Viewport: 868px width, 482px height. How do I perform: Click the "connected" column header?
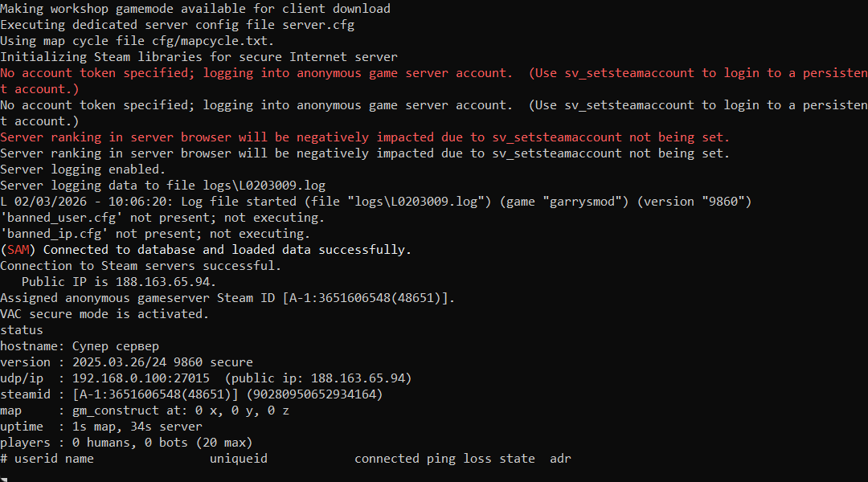point(387,459)
